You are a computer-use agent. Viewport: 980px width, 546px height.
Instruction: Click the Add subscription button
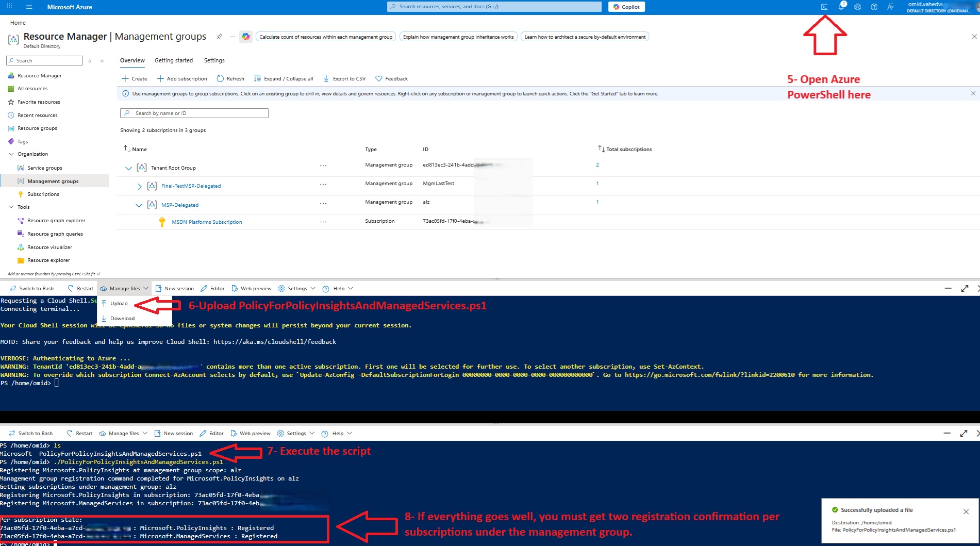click(181, 78)
